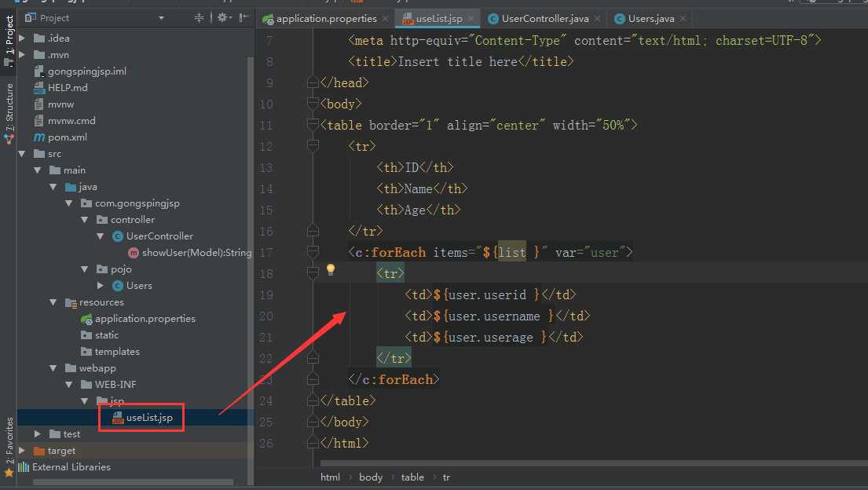Expand the target folder
Viewport: 868px width, 490px height.
(x=22, y=451)
